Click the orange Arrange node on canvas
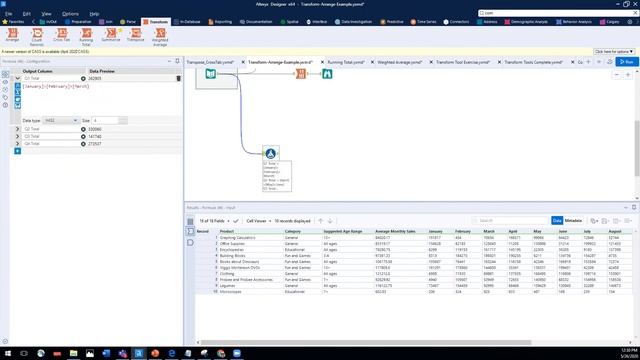The image size is (640, 360). tap(301, 74)
